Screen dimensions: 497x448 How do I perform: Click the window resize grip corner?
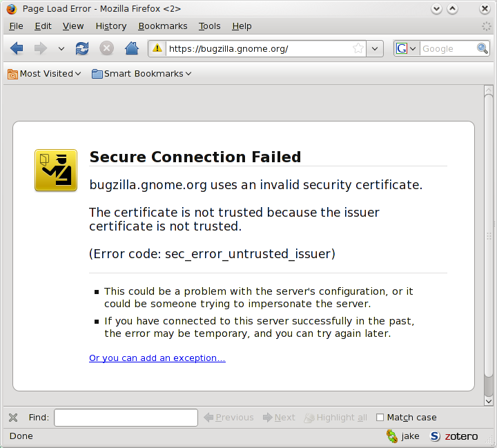[x=490, y=440]
